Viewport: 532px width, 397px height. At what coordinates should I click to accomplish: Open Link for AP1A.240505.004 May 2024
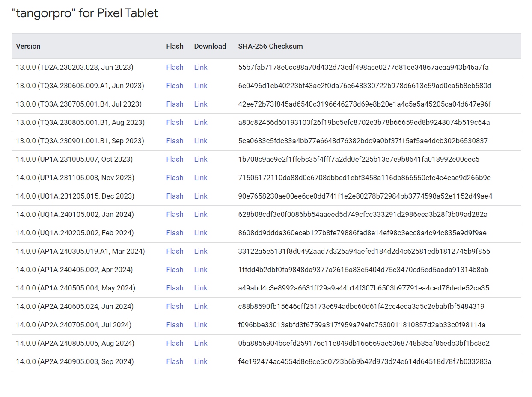pos(200,288)
